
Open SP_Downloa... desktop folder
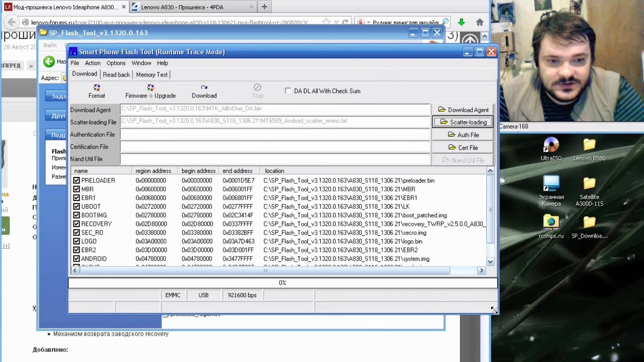point(589,227)
